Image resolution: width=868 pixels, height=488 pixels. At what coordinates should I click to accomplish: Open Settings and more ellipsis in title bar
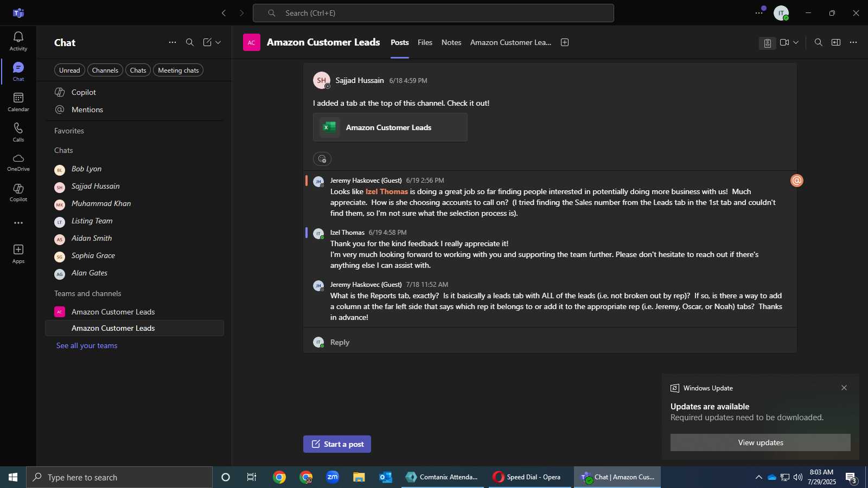pos(759,13)
